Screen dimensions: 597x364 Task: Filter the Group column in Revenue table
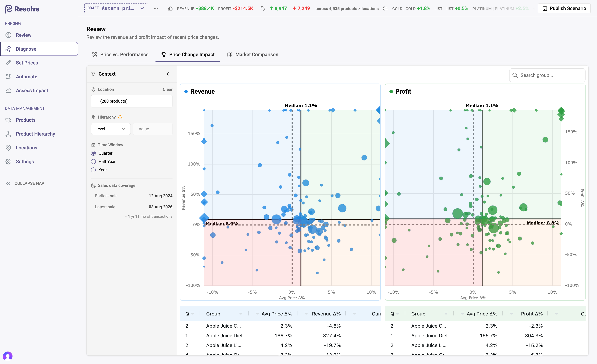pyautogui.click(x=241, y=314)
